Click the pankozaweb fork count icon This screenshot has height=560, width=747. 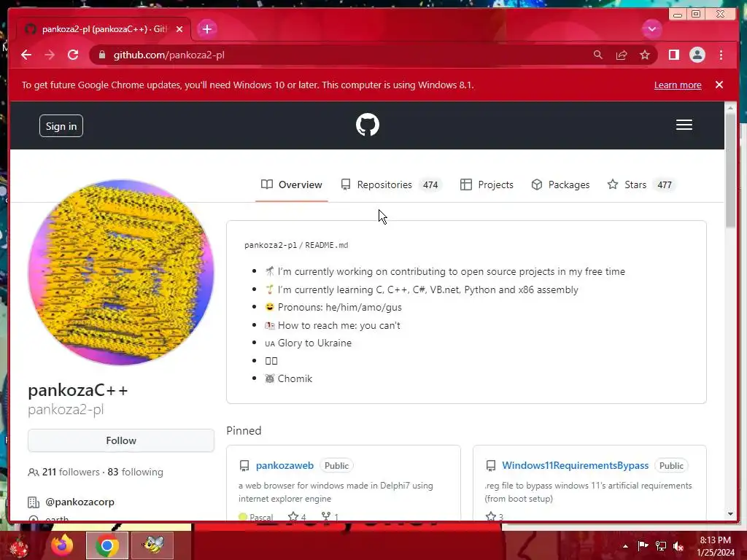(x=326, y=516)
